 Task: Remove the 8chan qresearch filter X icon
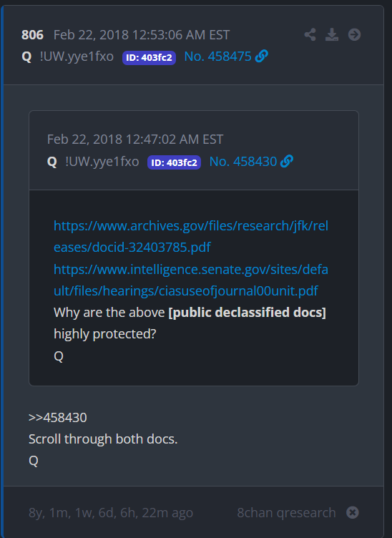point(352,513)
